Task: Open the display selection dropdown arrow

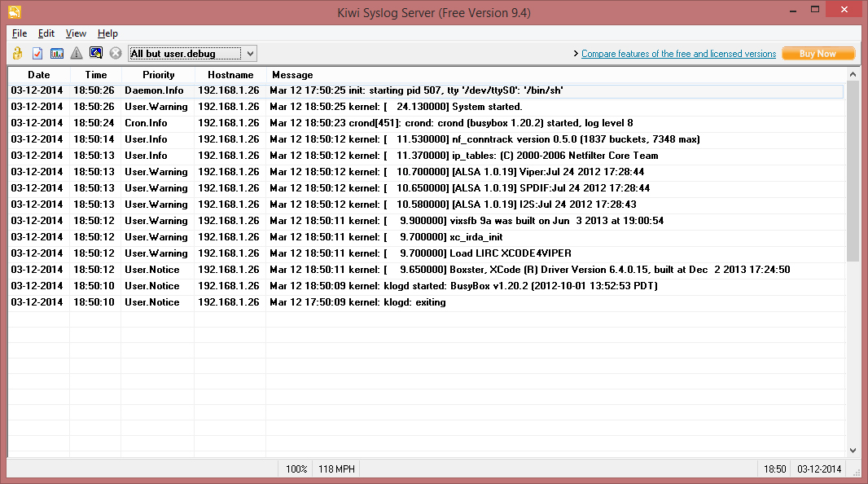Action: pos(250,54)
